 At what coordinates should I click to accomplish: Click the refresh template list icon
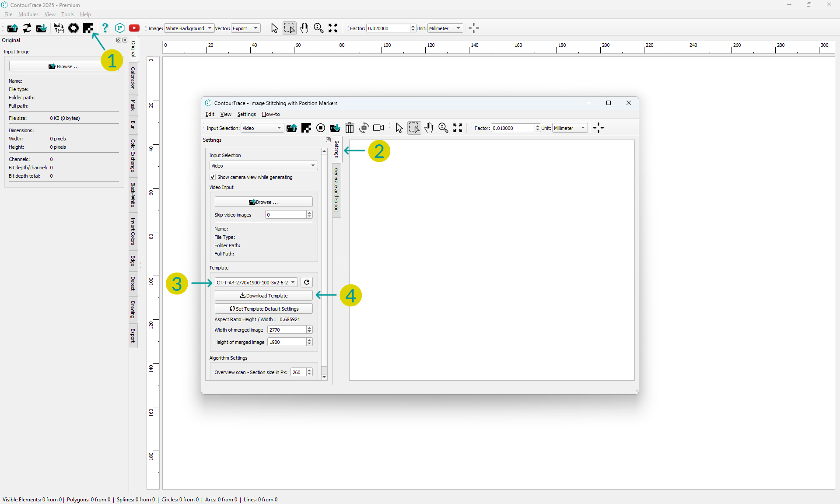307,283
